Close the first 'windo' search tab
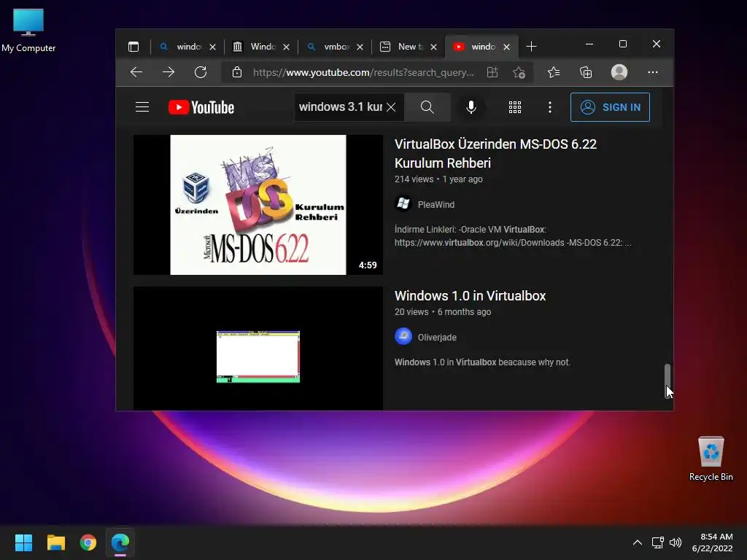The height and width of the screenshot is (560, 747). 212,47
